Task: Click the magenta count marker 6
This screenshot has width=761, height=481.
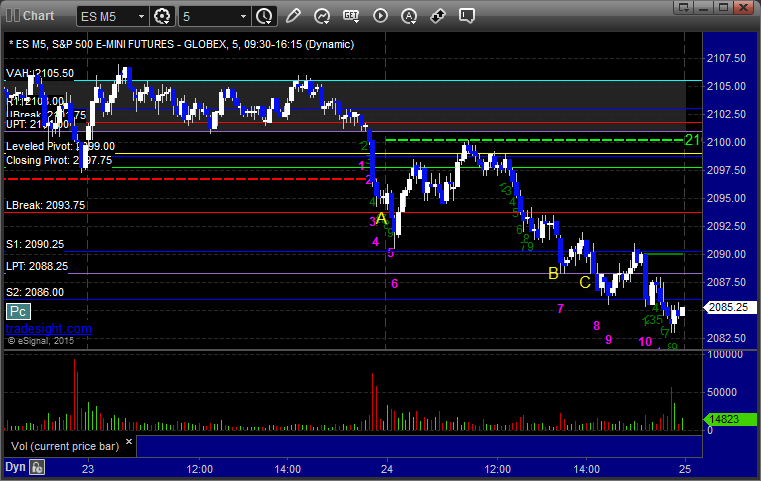Action: 395,284
